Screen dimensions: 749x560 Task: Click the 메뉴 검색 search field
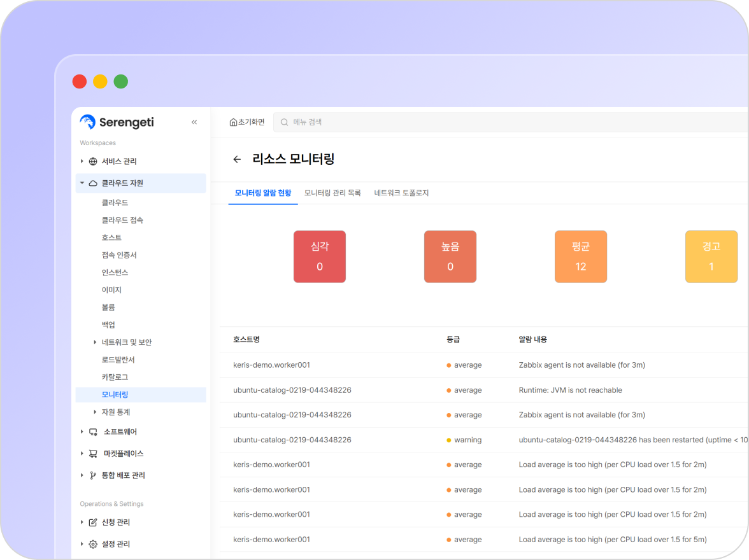coord(510,122)
